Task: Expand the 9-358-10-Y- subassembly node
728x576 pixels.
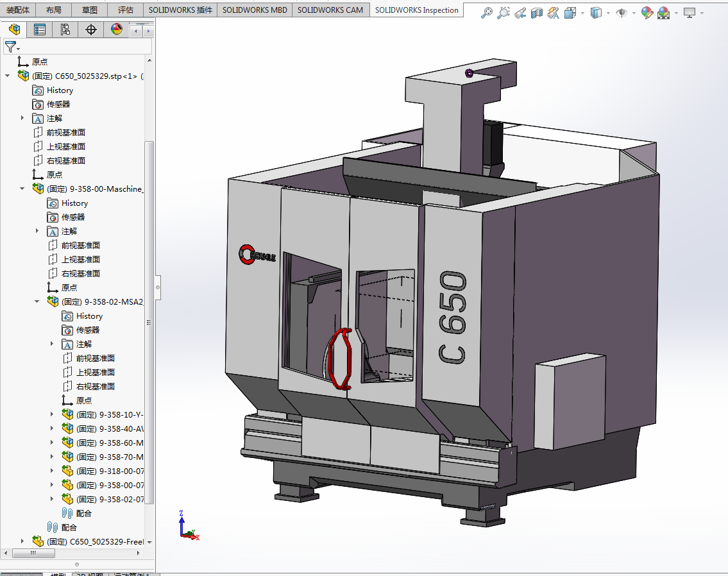Action: [x=52, y=414]
